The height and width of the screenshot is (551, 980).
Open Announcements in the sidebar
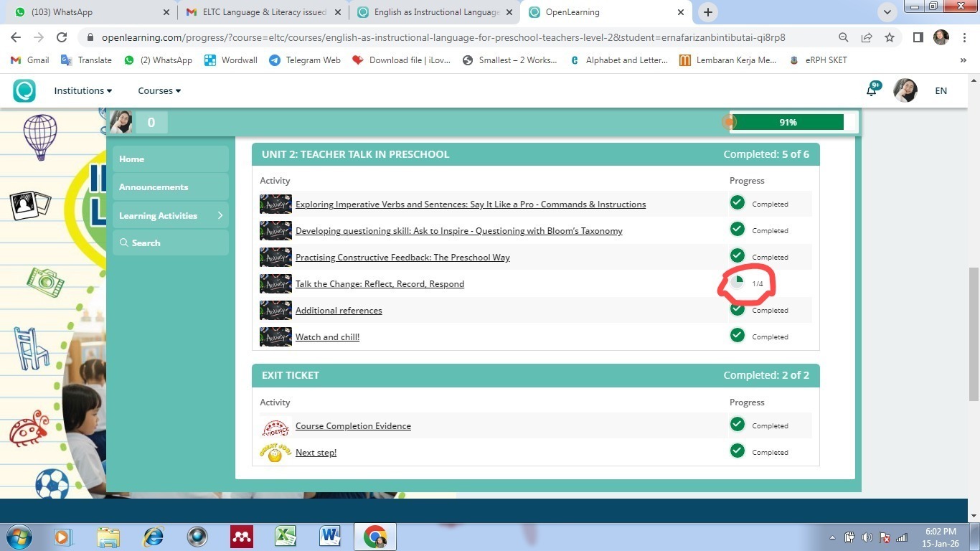(x=171, y=187)
